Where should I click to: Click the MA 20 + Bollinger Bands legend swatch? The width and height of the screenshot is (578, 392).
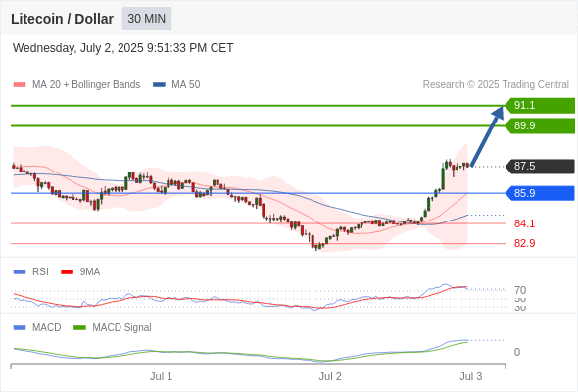[20, 85]
